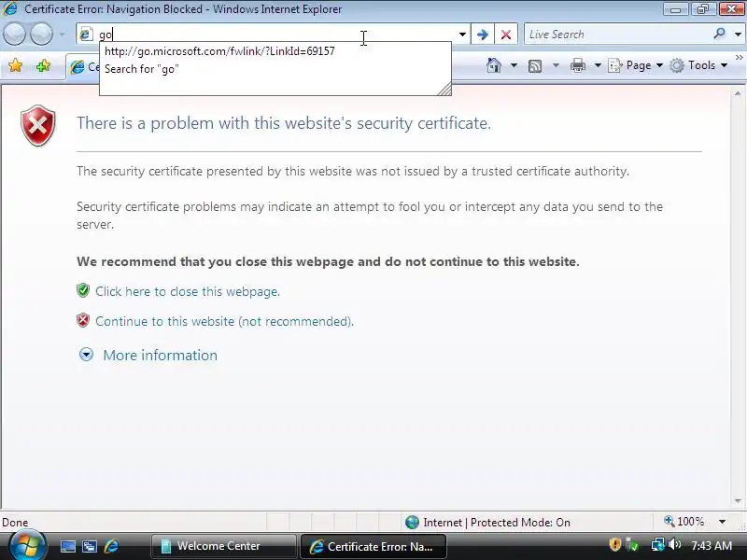Click the blue Go arrow button
This screenshot has height=560, width=747.
click(x=483, y=35)
